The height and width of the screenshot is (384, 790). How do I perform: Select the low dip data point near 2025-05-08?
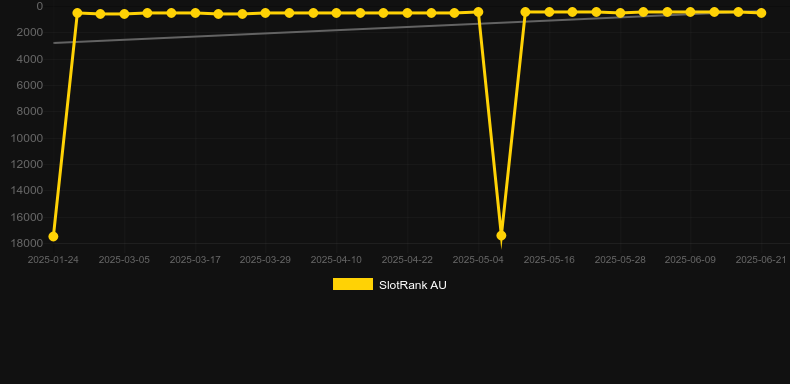(x=501, y=235)
